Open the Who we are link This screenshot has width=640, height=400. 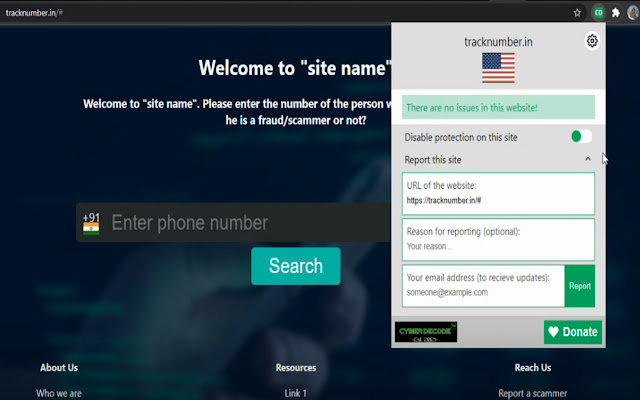(x=59, y=393)
